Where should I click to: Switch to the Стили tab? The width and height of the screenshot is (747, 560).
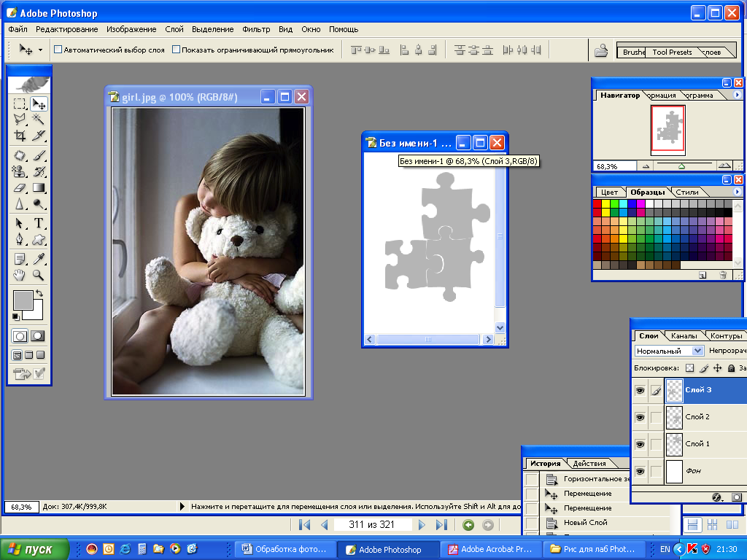tap(687, 192)
